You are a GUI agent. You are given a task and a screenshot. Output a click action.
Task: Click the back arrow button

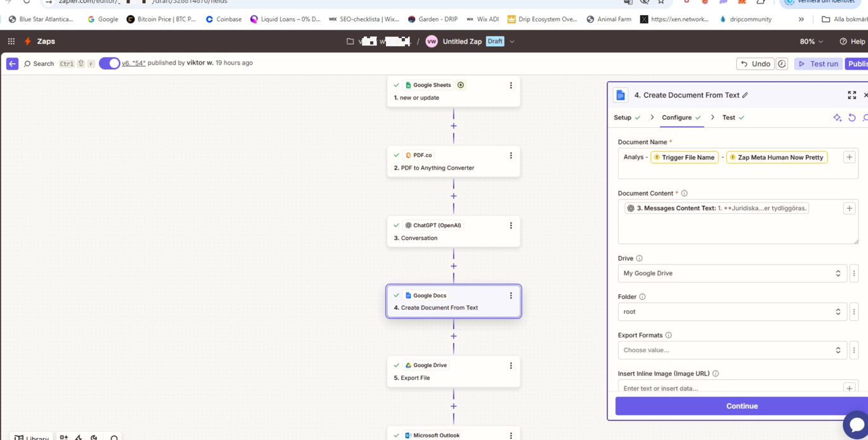(12, 63)
